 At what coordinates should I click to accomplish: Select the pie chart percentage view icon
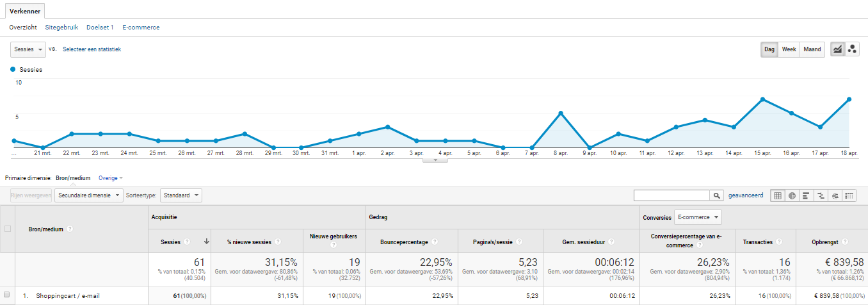click(792, 195)
